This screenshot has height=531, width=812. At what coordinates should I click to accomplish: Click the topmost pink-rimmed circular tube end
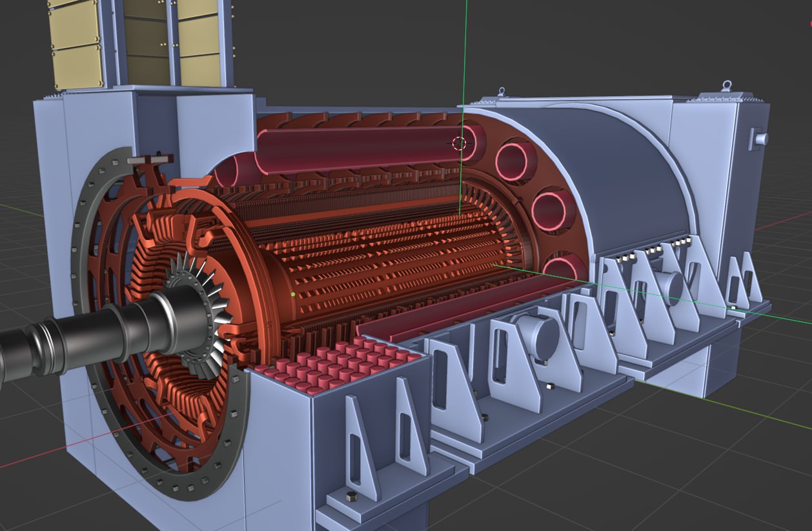click(514, 161)
